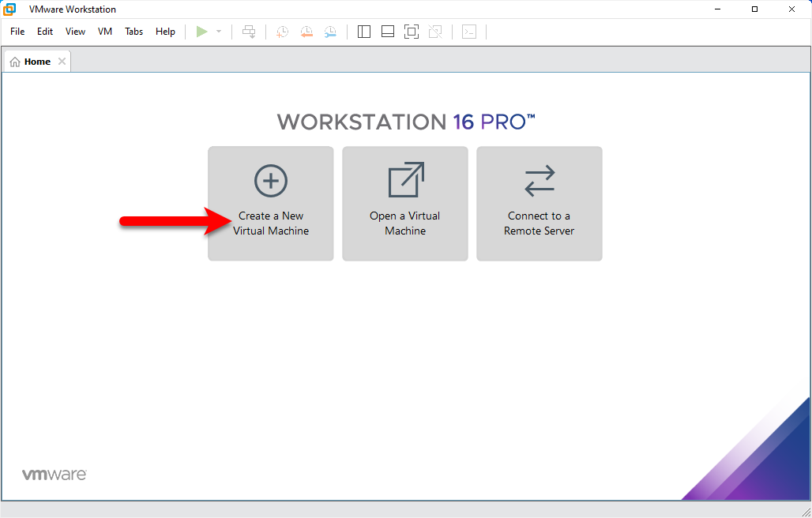Click the Home tab house icon

click(x=15, y=62)
